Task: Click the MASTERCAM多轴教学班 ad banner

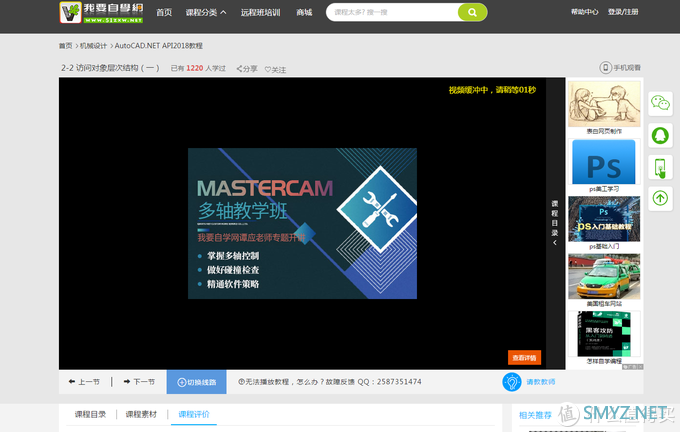Action: pos(302,223)
